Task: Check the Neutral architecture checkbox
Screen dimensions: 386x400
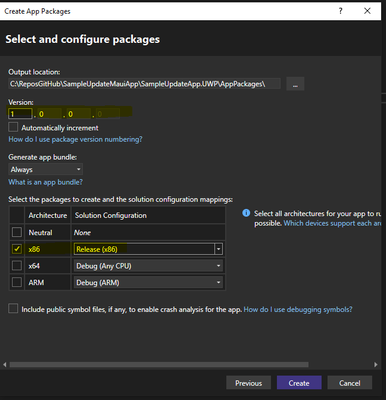Action: [x=17, y=232]
